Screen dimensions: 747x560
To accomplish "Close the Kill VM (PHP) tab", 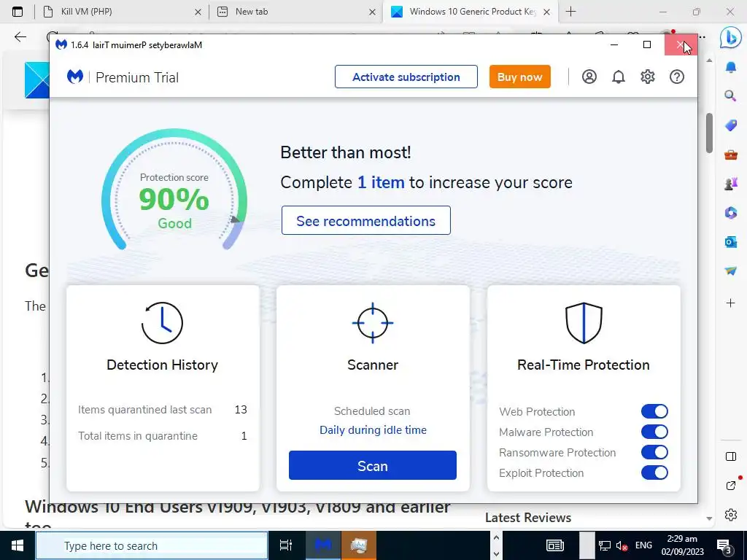I will point(198,12).
